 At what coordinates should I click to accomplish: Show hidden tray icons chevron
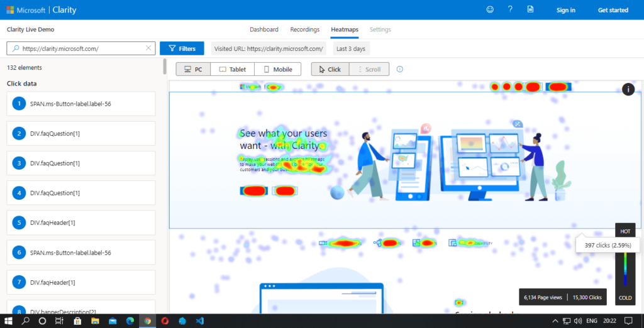[555, 320]
